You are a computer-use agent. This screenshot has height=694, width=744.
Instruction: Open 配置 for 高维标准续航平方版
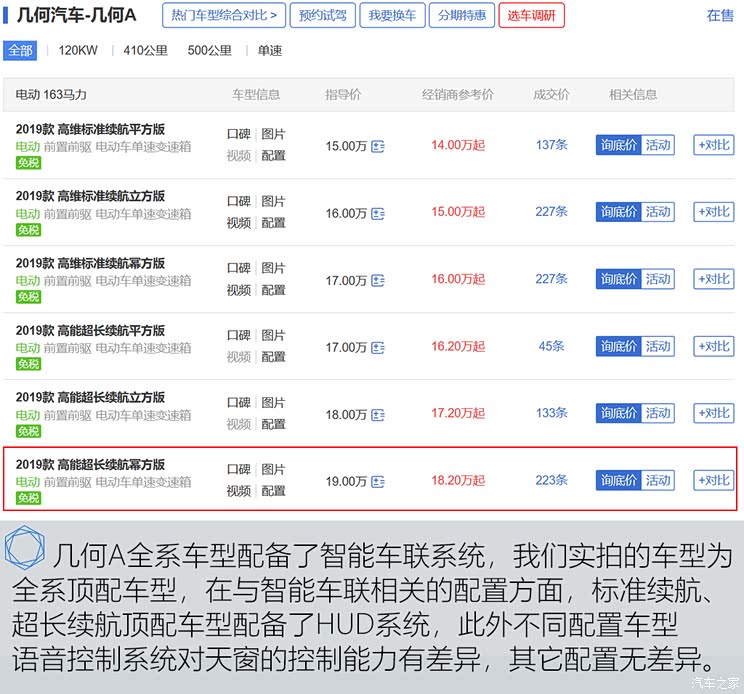(273, 156)
